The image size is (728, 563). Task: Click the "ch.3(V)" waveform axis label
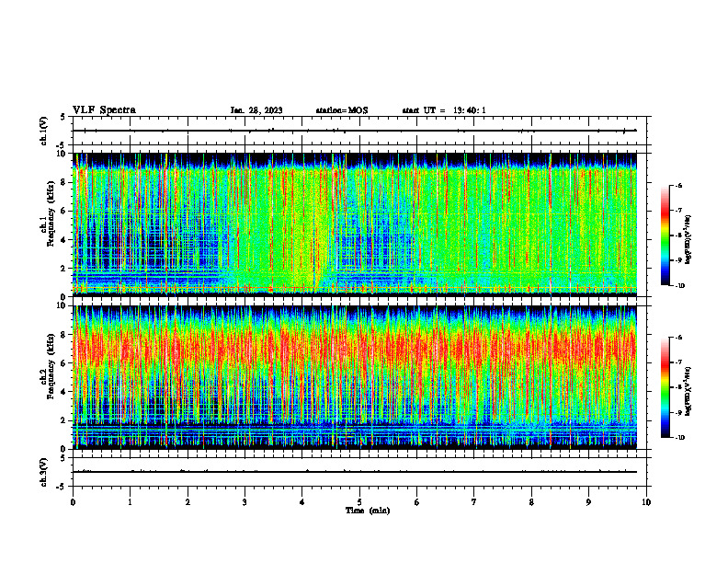coord(43,472)
